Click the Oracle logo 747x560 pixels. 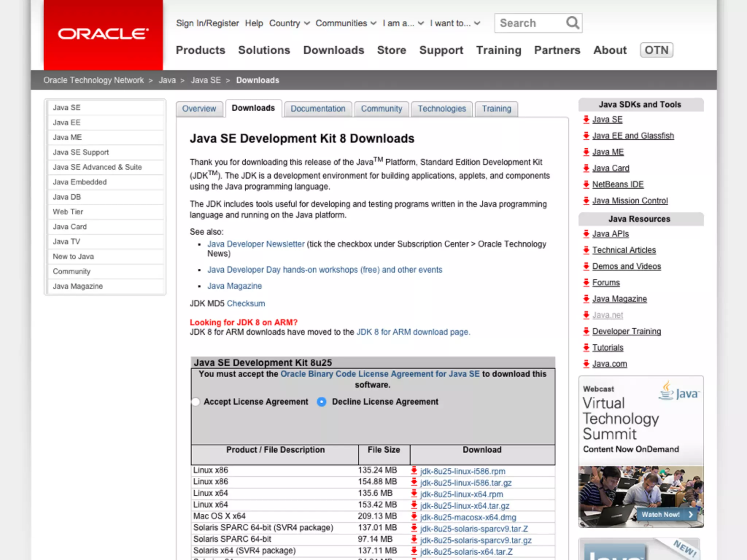103,34
